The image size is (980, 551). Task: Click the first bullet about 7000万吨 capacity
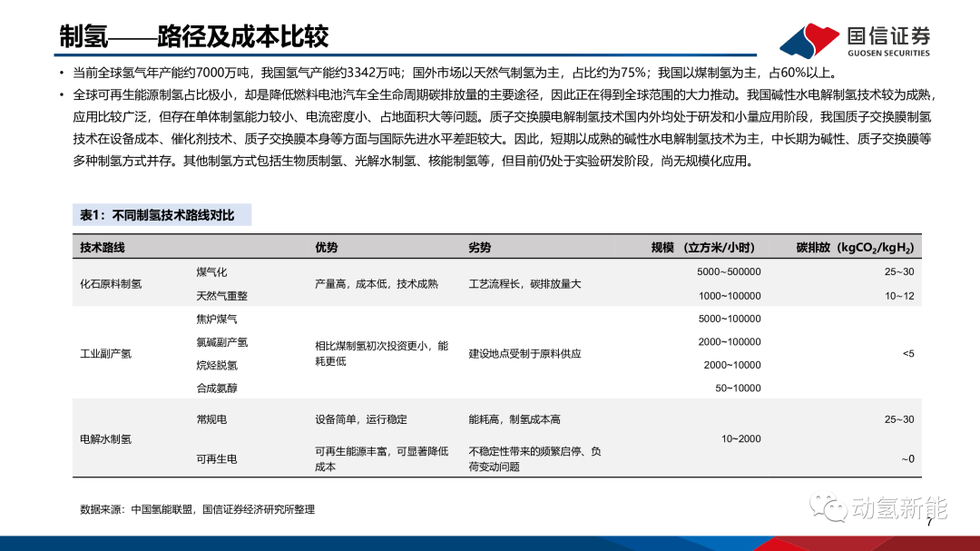pos(455,73)
